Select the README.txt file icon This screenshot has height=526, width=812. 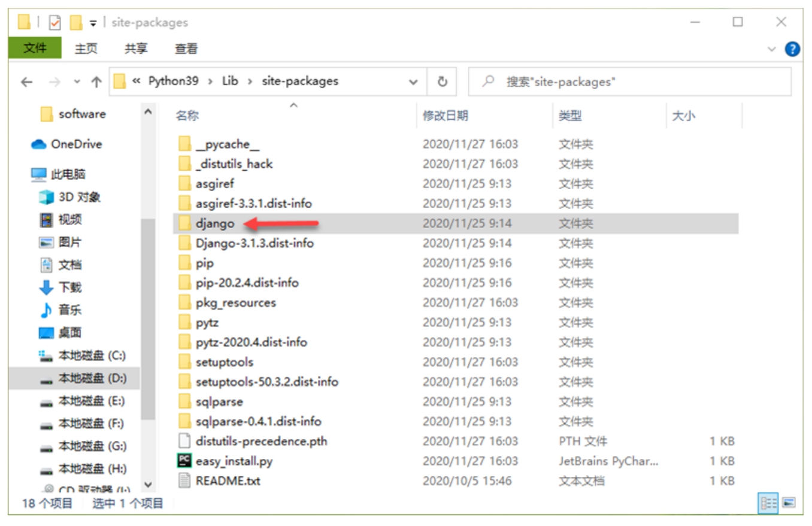[185, 481]
